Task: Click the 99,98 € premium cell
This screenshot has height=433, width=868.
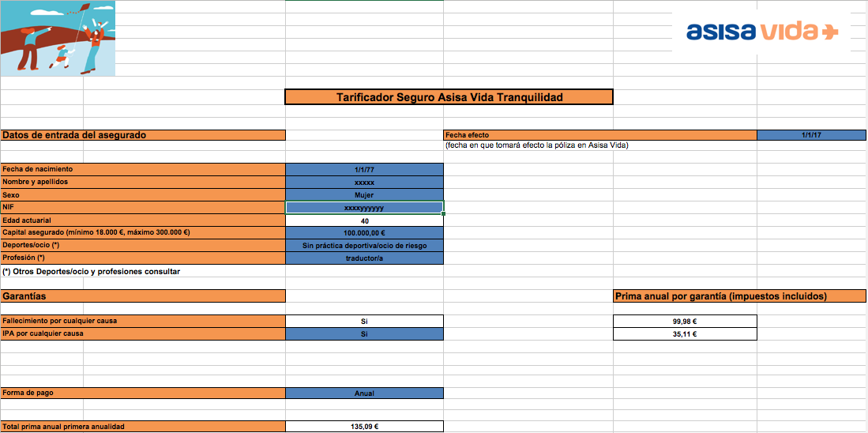Action: pos(685,321)
